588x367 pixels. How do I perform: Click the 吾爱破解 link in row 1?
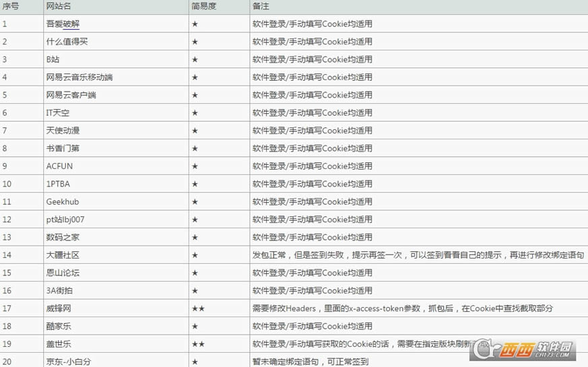pyautogui.click(x=63, y=24)
